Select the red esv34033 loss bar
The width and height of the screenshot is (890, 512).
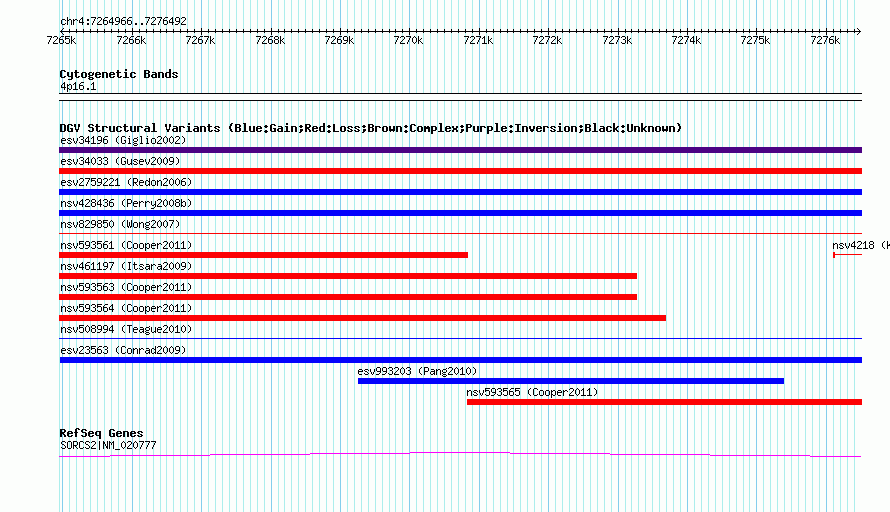click(460, 171)
